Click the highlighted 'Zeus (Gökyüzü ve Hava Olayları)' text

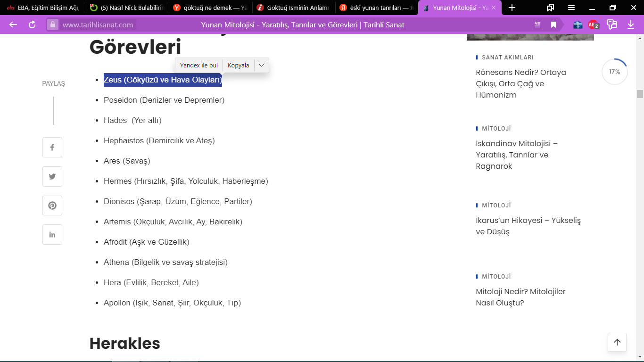(x=163, y=80)
